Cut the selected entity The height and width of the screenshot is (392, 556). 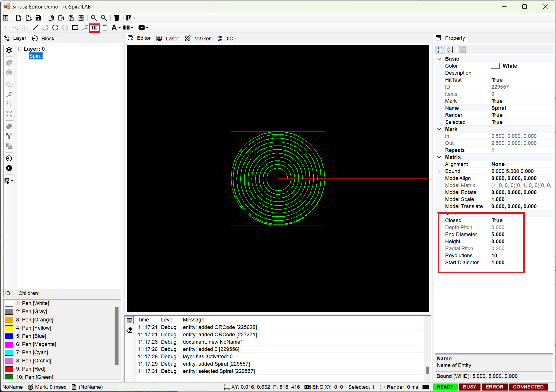61,18
